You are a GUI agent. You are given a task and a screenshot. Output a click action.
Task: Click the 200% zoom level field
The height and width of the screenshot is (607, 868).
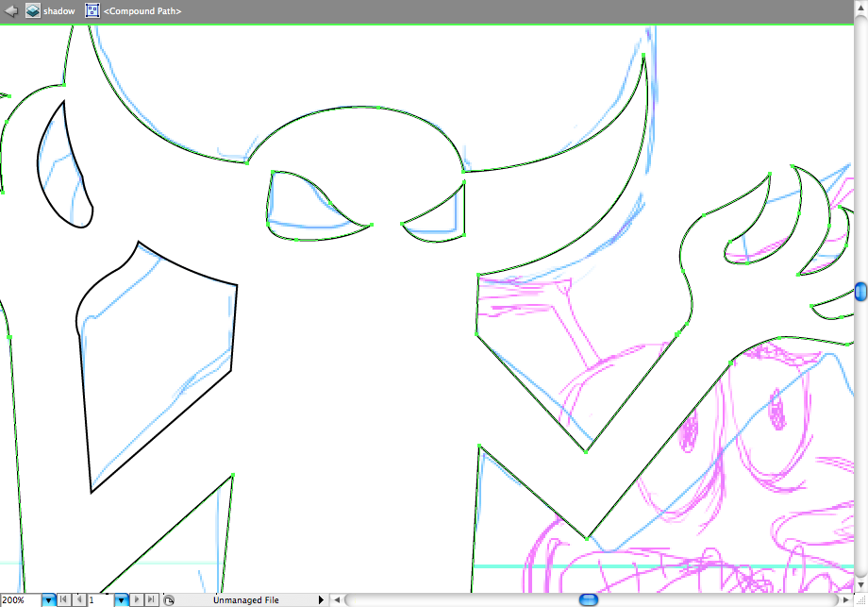click(21, 599)
